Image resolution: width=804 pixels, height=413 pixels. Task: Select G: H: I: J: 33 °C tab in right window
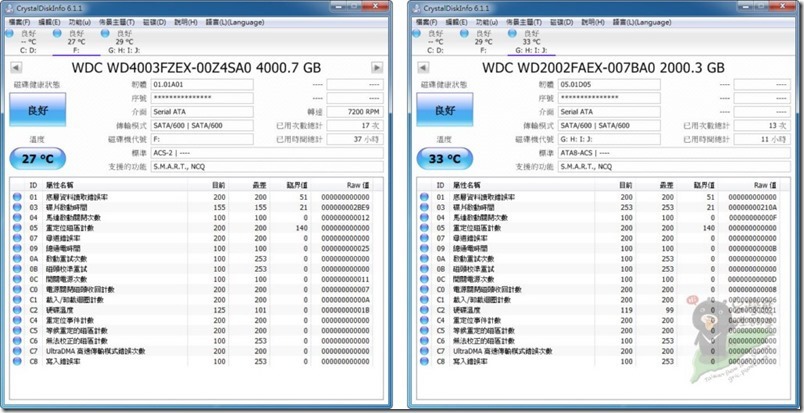click(531, 42)
